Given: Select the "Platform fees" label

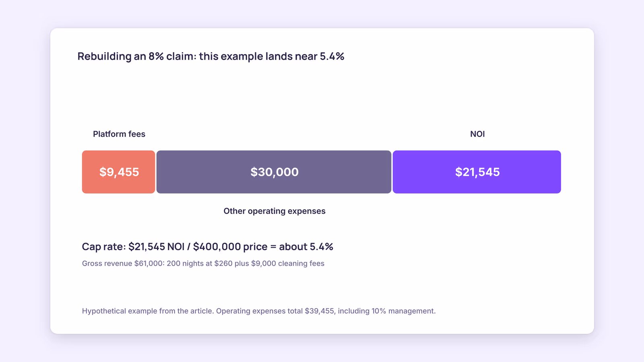Looking at the screenshot, I should coord(119,134).
